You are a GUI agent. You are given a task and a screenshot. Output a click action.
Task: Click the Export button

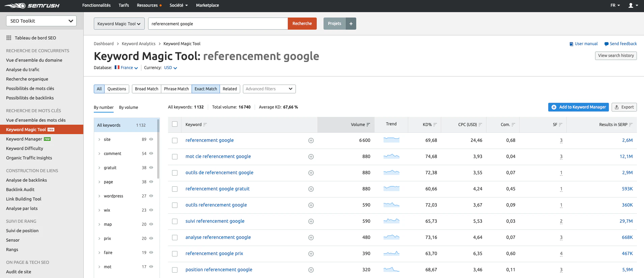[x=624, y=107]
